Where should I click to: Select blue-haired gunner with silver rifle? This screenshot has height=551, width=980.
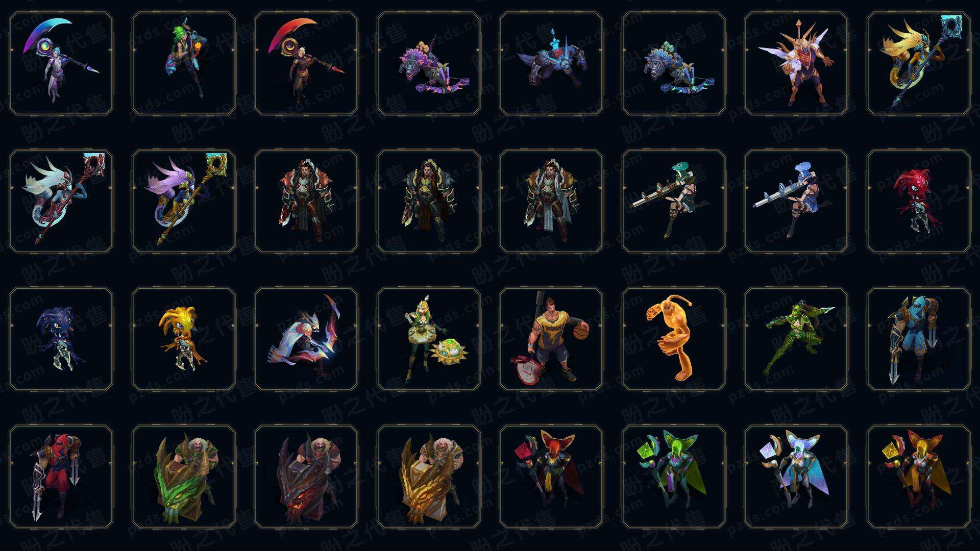click(796, 202)
